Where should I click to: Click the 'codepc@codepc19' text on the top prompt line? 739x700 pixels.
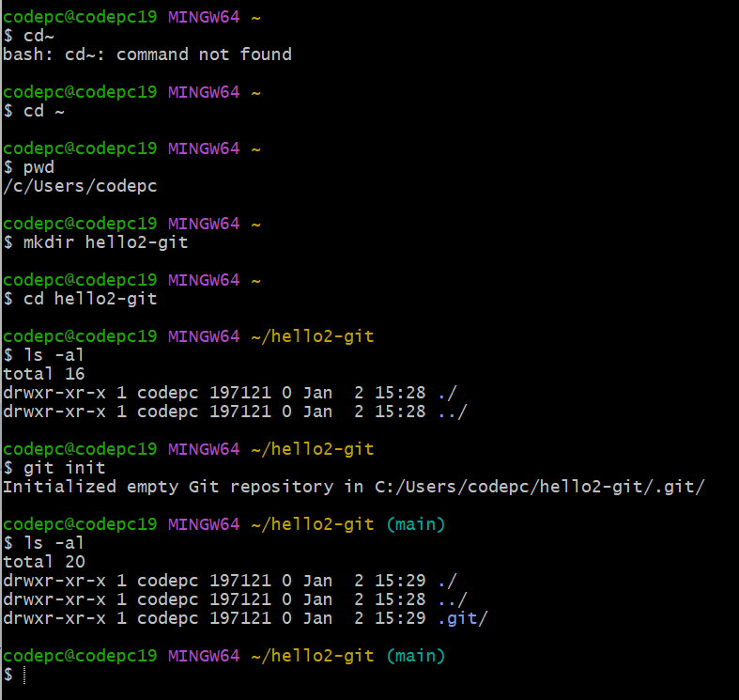click(x=80, y=17)
